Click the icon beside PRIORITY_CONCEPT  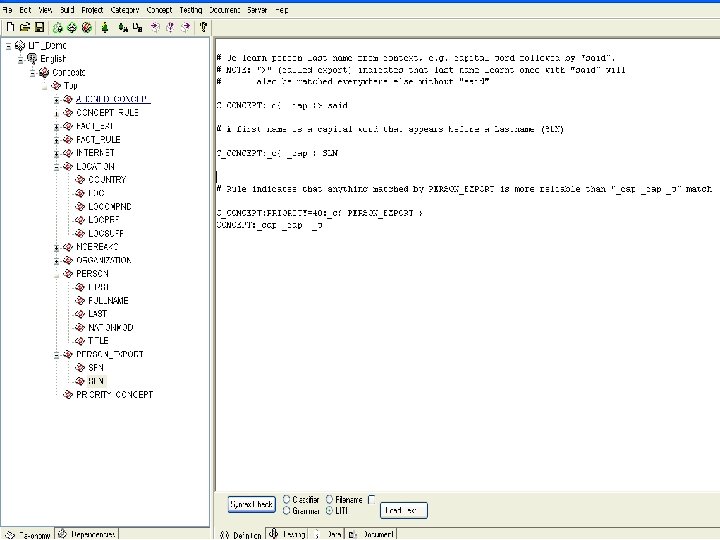(68, 394)
